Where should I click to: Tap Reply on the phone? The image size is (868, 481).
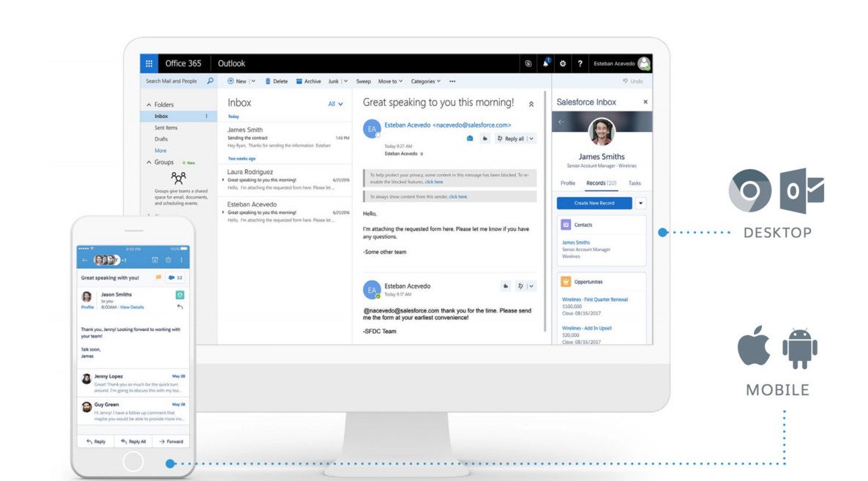click(x=96, y=441)
